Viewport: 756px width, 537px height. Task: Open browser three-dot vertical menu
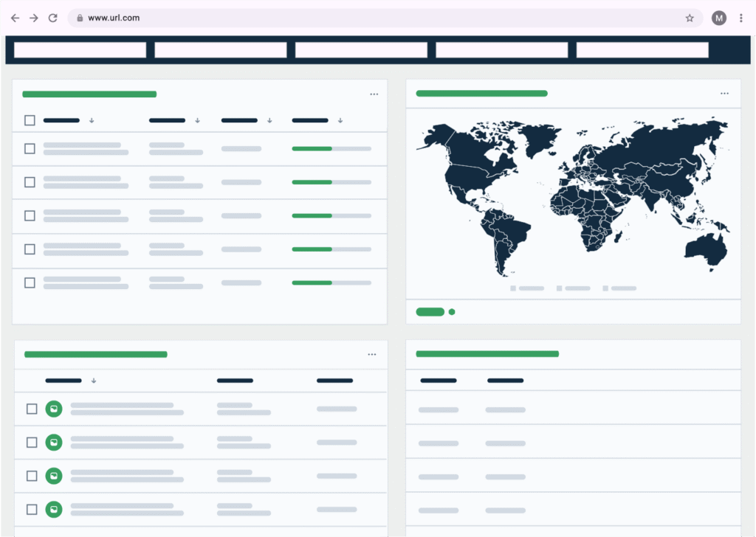tap(741, 18)
